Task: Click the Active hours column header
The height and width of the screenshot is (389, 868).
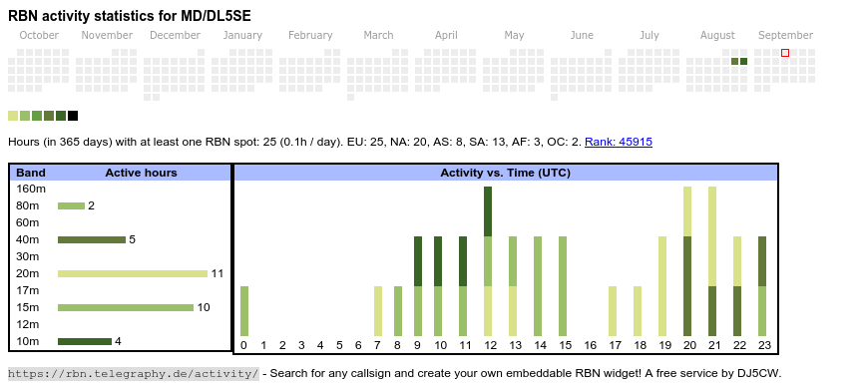Action: [x=141, y=173]
